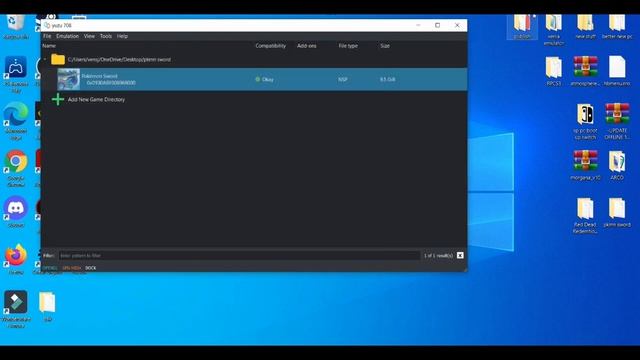Open the Emulation menu
The height and width of the screenshot is (360, 640).
tap(67, 36)
